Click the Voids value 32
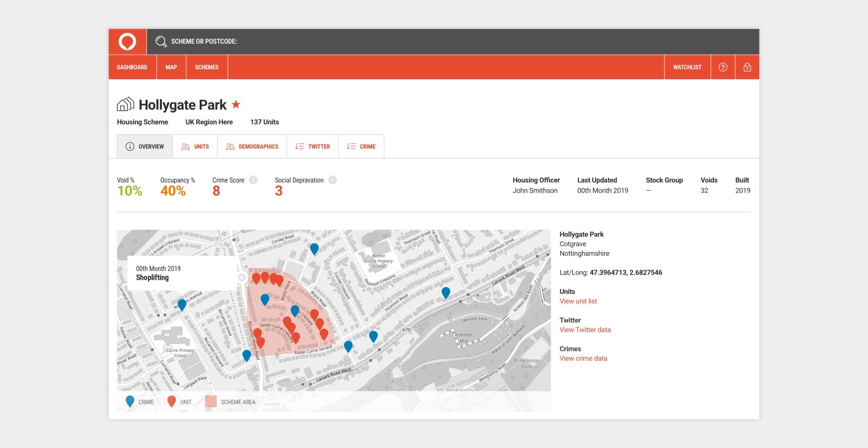868x448 pixels. point(704,190)
